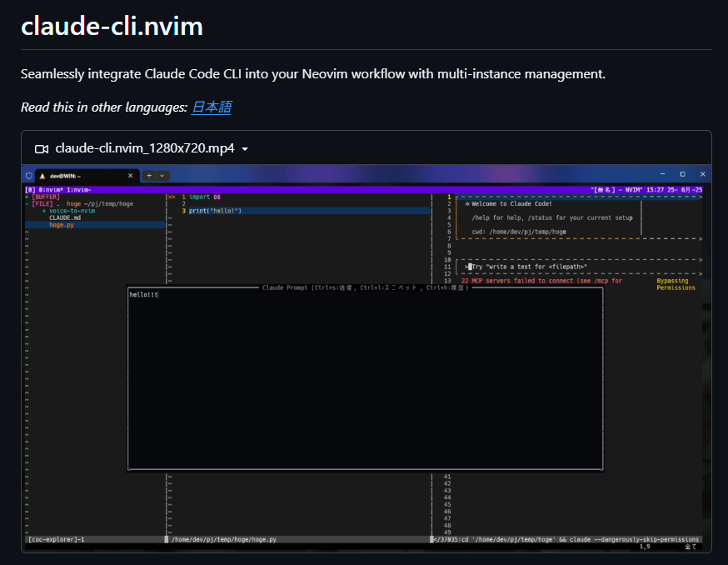This screenshot has width=728, height=565.
Task: Click the 'import os' code line
Action: (x=205, y=197)
